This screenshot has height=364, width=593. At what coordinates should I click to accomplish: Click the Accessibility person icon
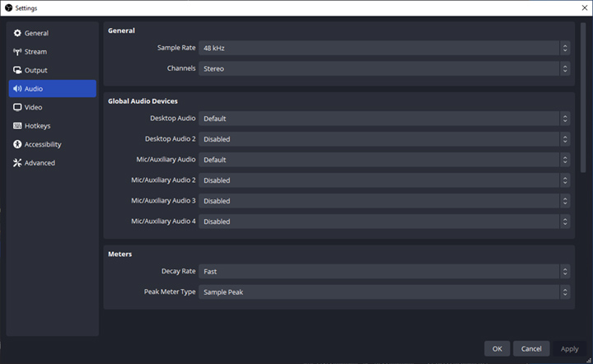coord(17,144)
